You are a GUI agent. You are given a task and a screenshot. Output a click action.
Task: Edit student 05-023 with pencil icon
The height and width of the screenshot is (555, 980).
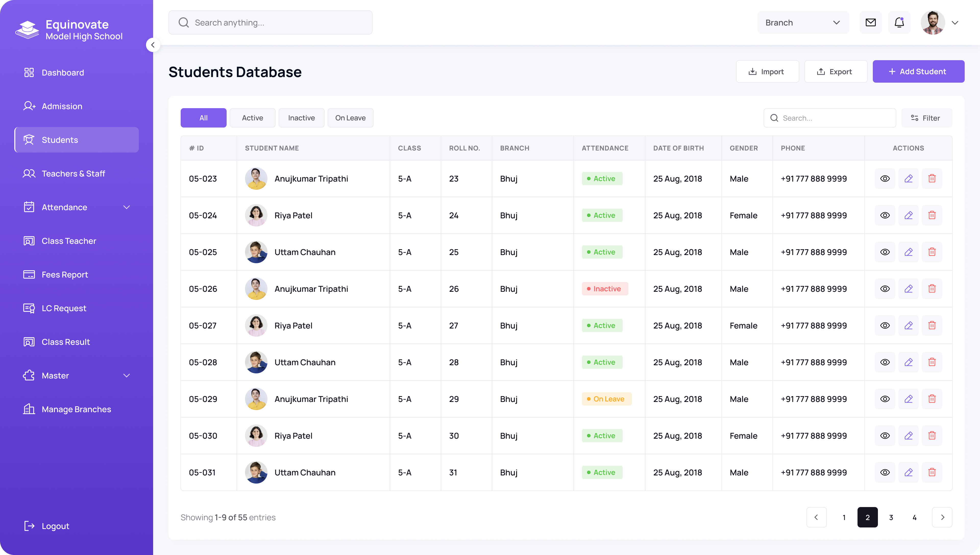tap(908, 178)
